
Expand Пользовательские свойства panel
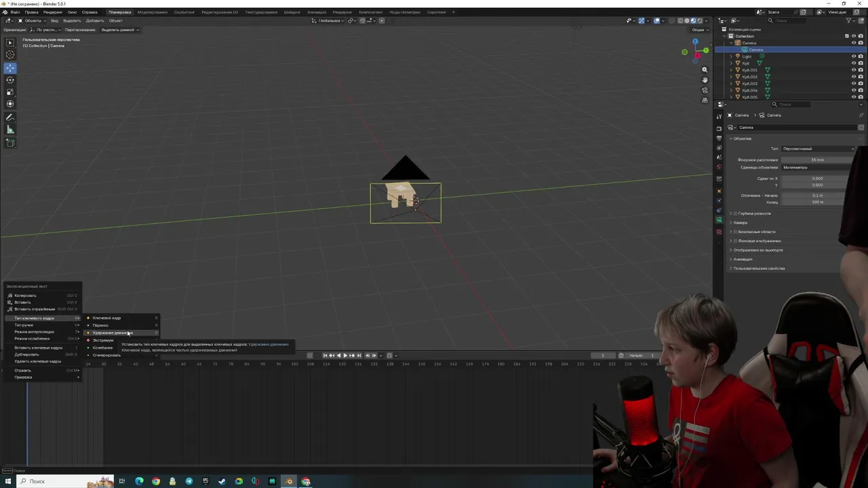(758, 268)
